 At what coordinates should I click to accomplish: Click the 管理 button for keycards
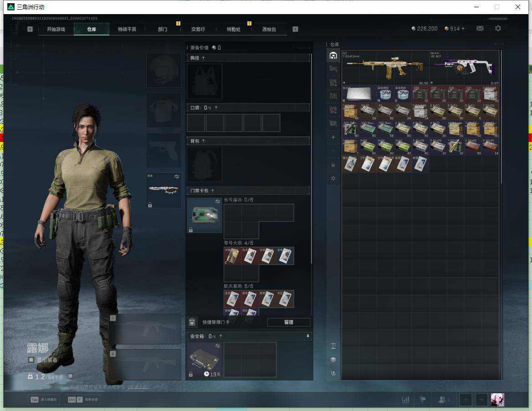[x=289, y=322]
